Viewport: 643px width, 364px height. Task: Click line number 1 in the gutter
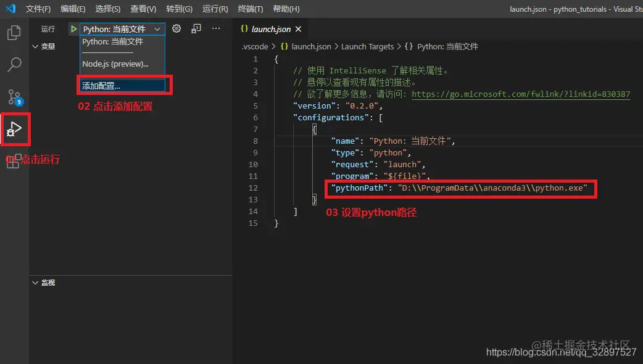pos(255,59)
